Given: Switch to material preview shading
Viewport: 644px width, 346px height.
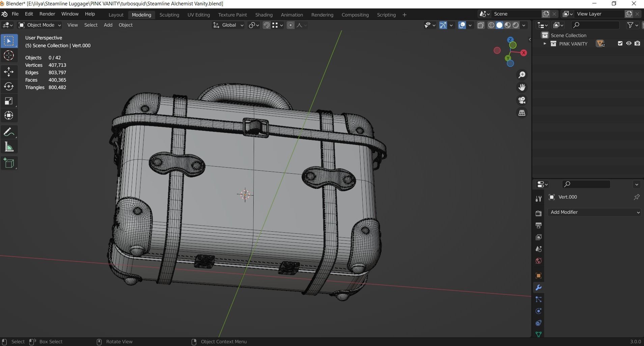Looking at the screenshot, I should click(507, 25).
